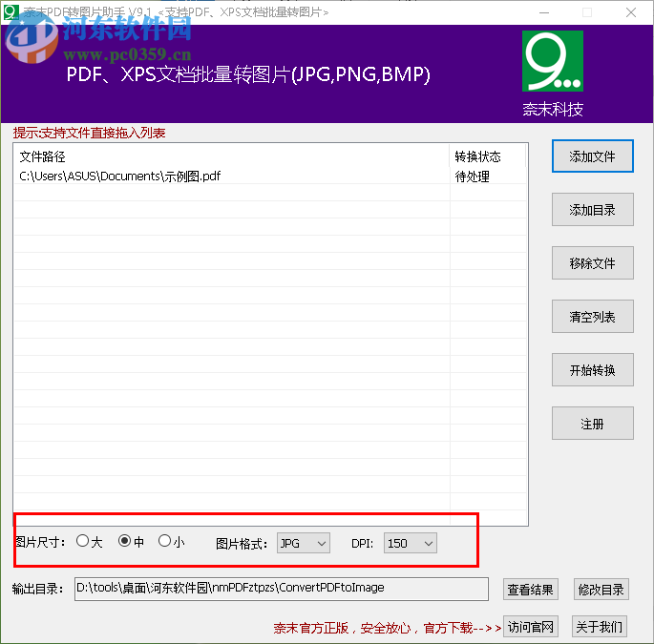Image resolution: width=654 pixels, height=644 pixels.
Task: Start conversion with 开始转换
Action: pos(592,370)
